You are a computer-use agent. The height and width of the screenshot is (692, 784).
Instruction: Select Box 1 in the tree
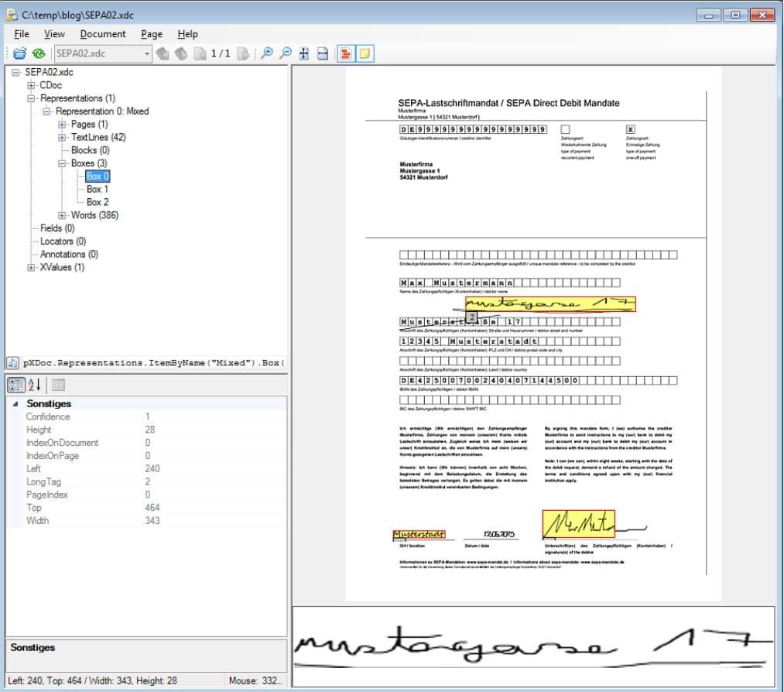97,189
